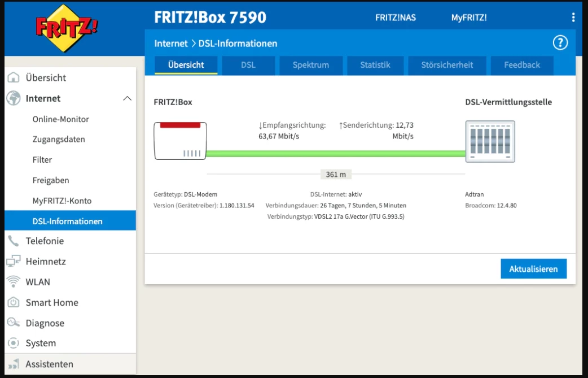Click the DSL-Internet: aktiv status
Screen dimensions: 588x378
pyautogui.click(x=336, y=194)
